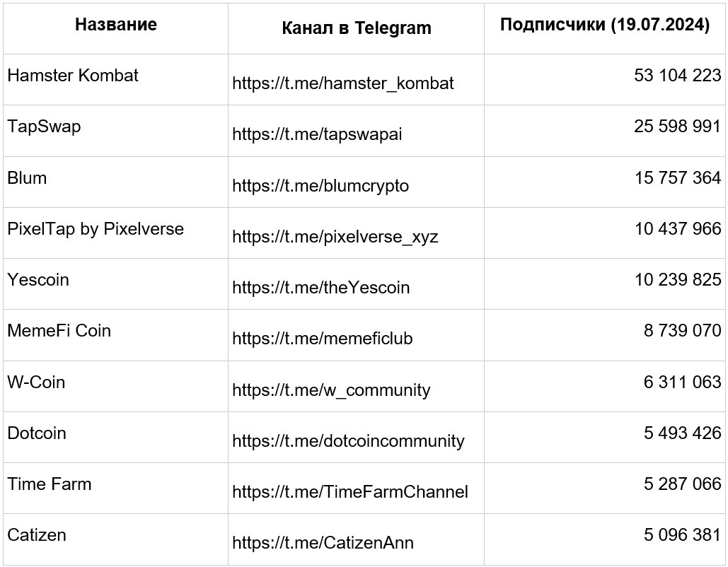Open the dotcoincommunity Telegram link
Viewport: 728px width, 567px height.
coord(348,440)
